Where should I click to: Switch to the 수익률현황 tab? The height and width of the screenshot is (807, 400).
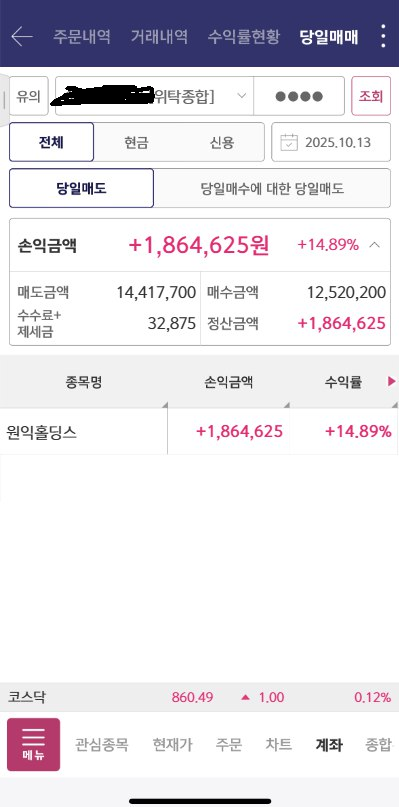coord(244,37)
